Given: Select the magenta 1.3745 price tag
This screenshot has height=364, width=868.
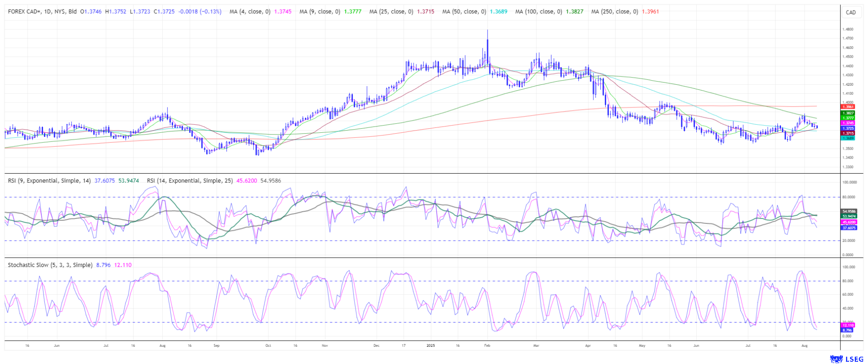Looking at the screenshot, I should click(x=848, y=123).
